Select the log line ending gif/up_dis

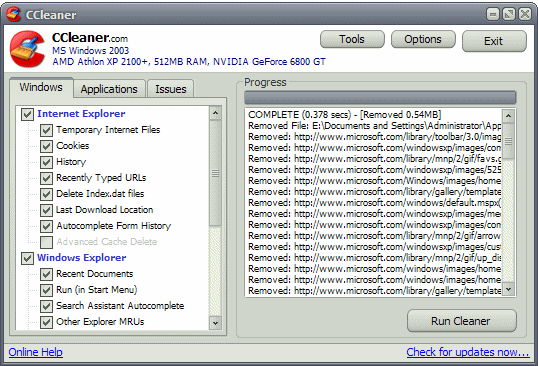pos(374,258)
